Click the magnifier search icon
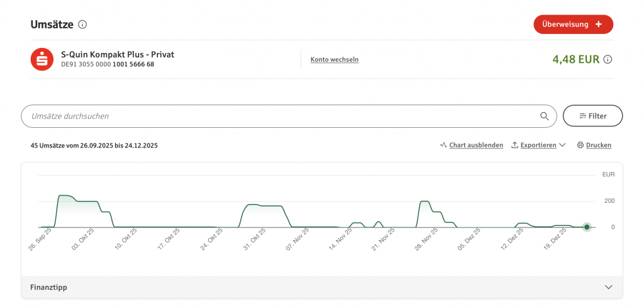 pyautogui.click(x=544, y=116)
